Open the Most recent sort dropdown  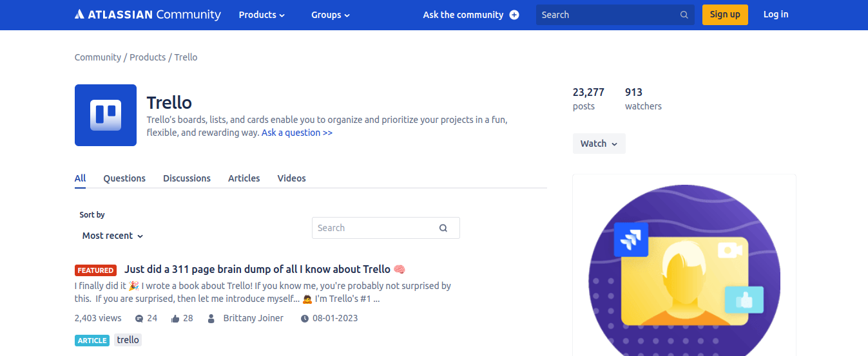113,236
